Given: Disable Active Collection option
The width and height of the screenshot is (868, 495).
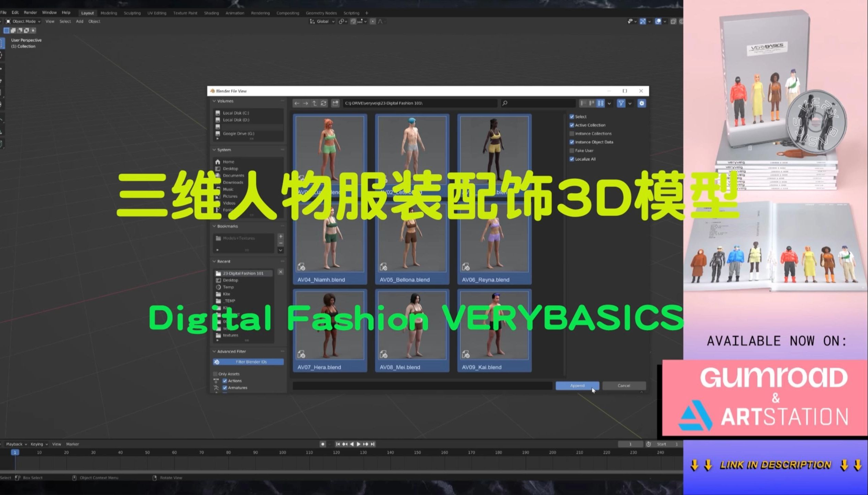Looking at the screenshot, I should pyautogui.click(x=572, y=125).
